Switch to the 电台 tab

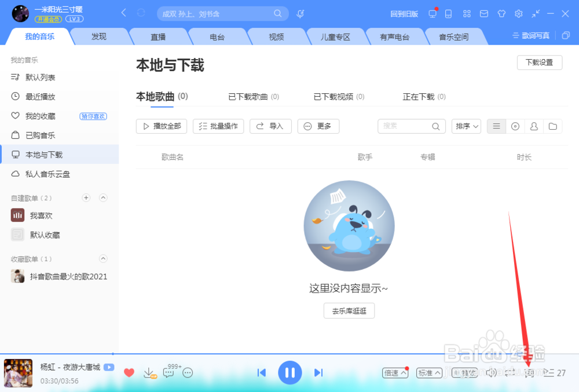[x=217, y=36]
